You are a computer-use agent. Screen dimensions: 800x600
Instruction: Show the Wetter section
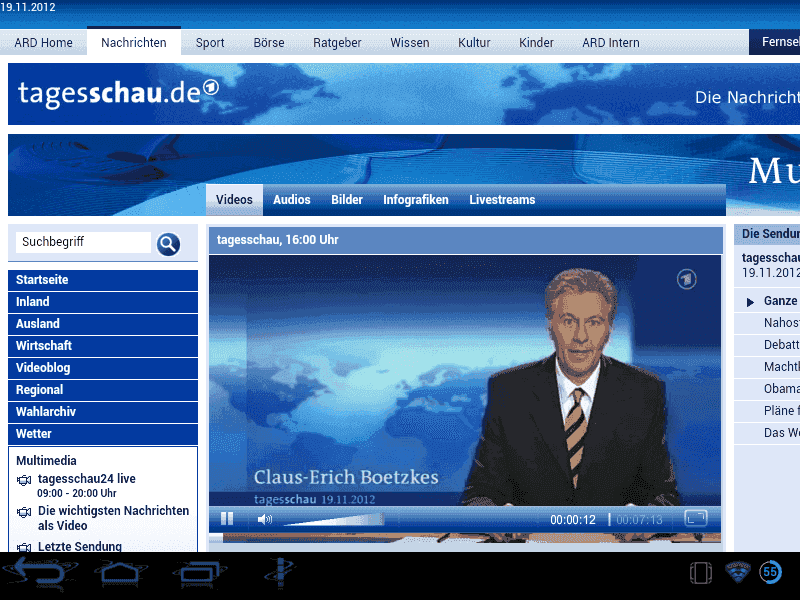103,434
